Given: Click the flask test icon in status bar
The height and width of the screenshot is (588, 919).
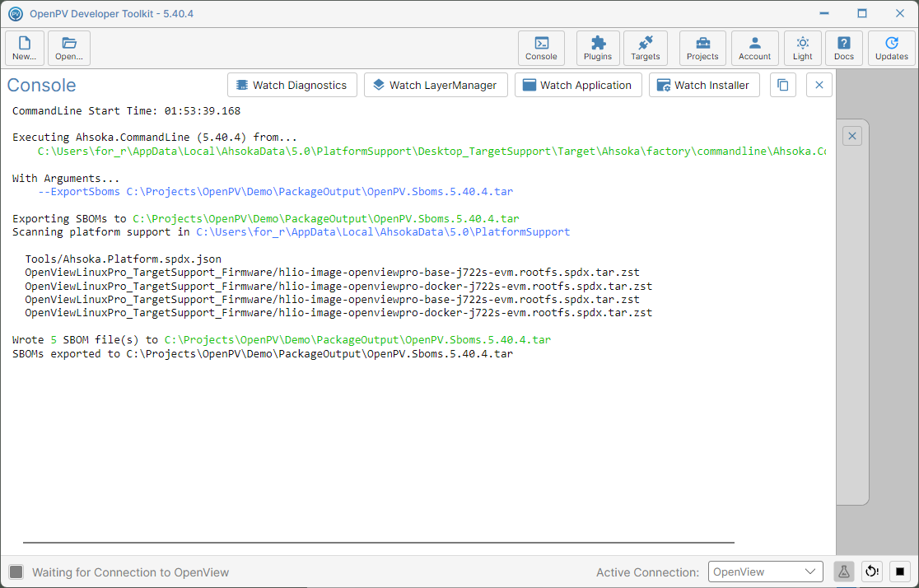Looking at the screenshot, I should coord(844,572).
